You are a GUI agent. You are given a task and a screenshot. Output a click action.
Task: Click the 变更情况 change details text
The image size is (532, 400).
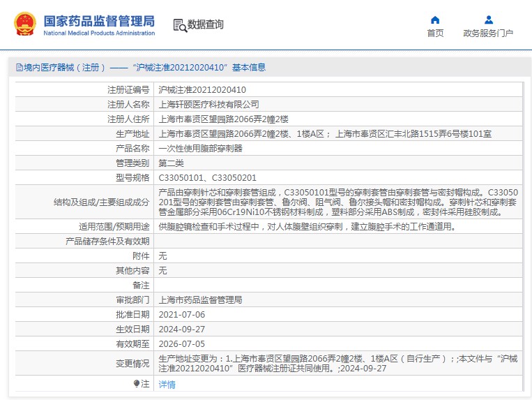tap(338, 363)
